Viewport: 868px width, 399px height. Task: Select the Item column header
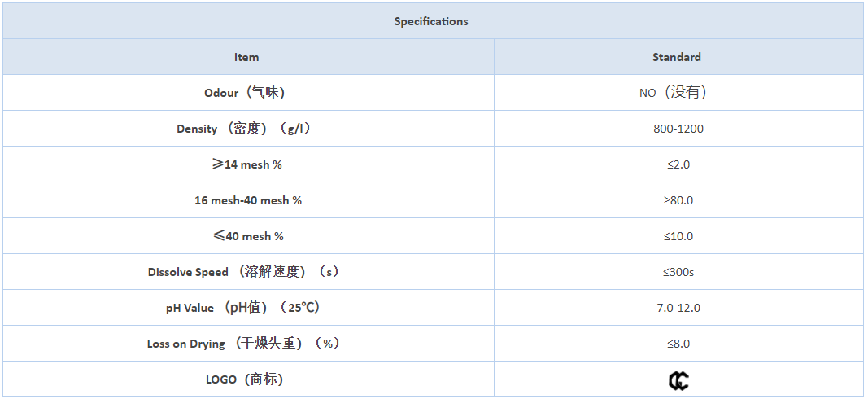246,57
